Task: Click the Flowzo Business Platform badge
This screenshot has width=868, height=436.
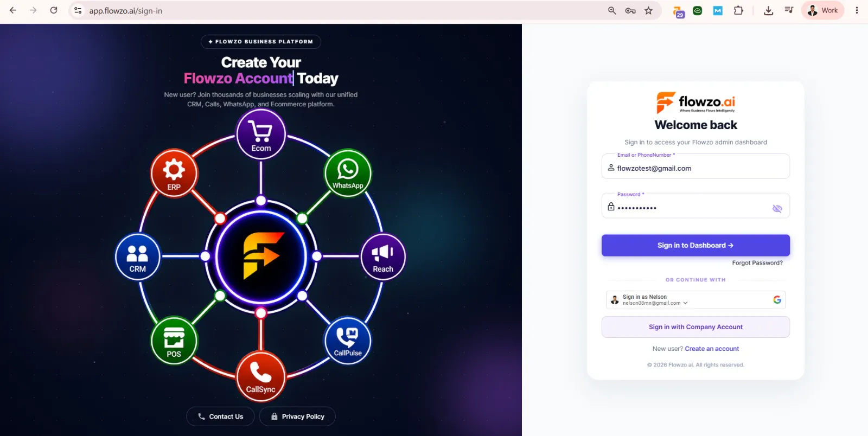Action: click(x=261, y=42)
